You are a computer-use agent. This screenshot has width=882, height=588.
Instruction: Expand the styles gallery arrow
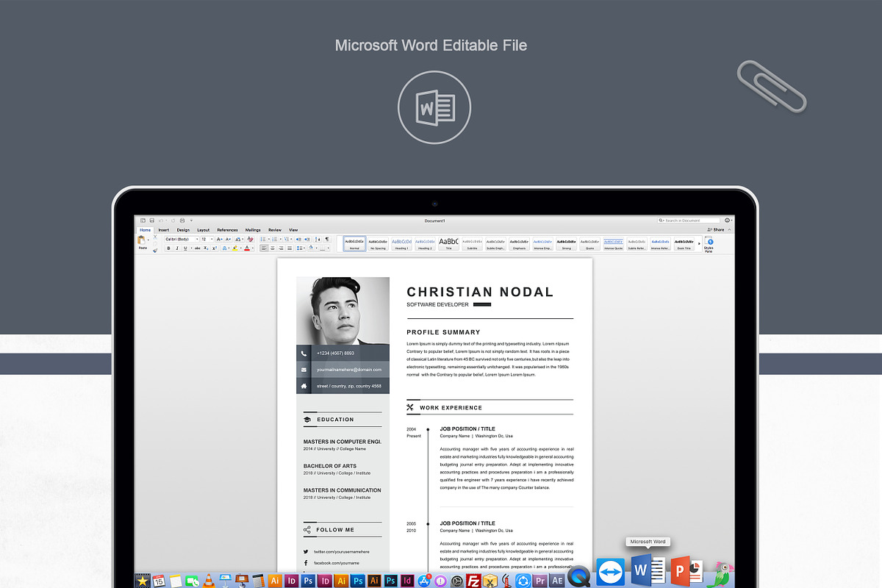tap(699, 243)
